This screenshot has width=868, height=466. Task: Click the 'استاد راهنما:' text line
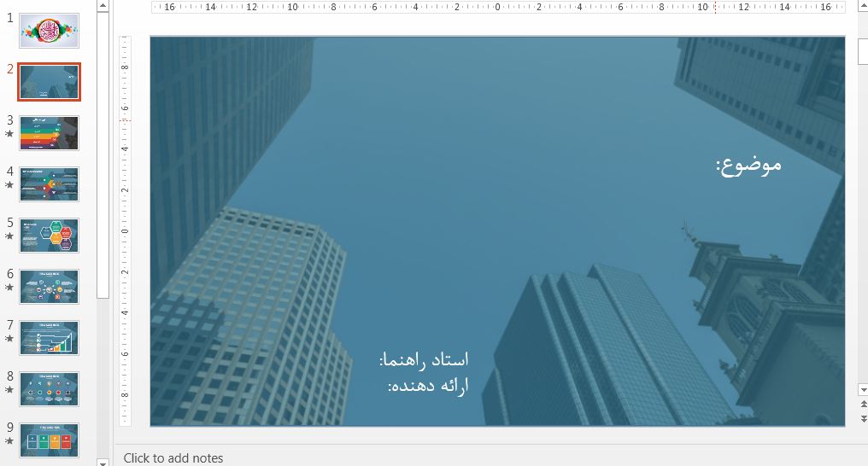424,360
